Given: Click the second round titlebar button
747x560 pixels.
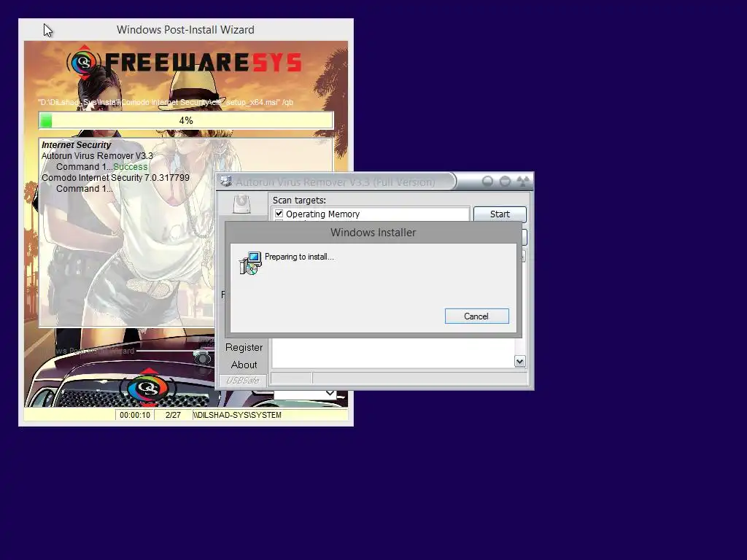Looking at the screenshot, I should tap(505, 182).
